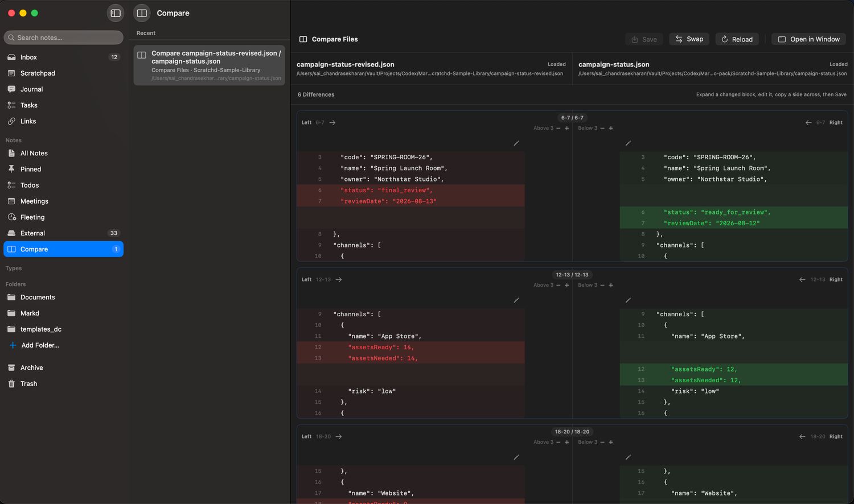The image size is (854, 504).
Task: Increase Below context lines for block 18-20
Action: tap(611, 443)
